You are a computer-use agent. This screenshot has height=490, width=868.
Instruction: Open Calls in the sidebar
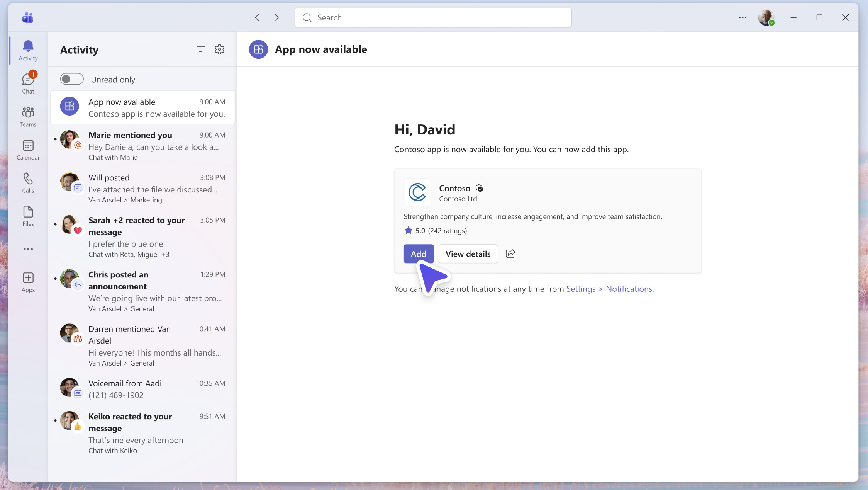click(x=28, y=183)
